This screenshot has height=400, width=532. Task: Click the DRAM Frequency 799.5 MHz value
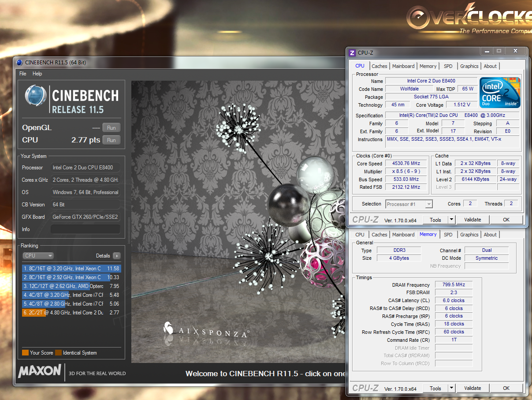[x=454, y=285]
